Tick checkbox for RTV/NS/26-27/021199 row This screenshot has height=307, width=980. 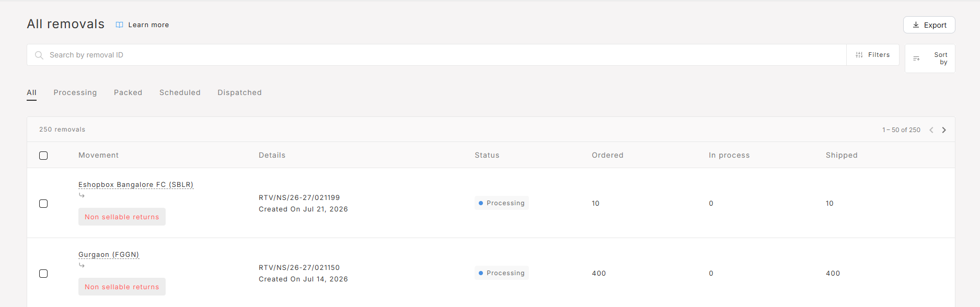[43, 204]
